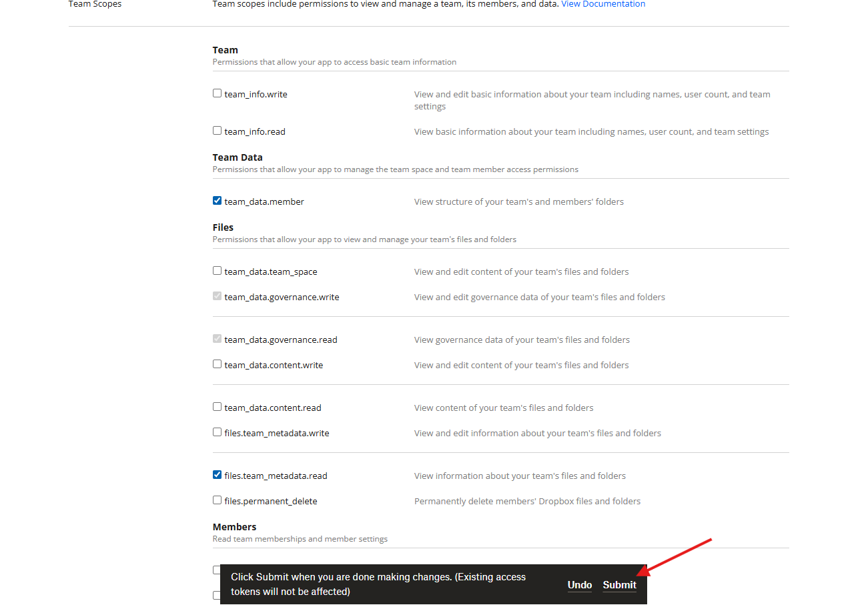Click the Files section heading
Image resolution: width=868 pixels, height=613 pixels.
tap(223, 227)
